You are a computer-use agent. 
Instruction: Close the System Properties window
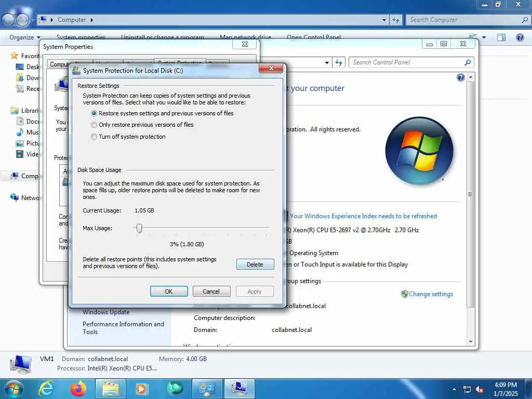(x=245, y=45)
